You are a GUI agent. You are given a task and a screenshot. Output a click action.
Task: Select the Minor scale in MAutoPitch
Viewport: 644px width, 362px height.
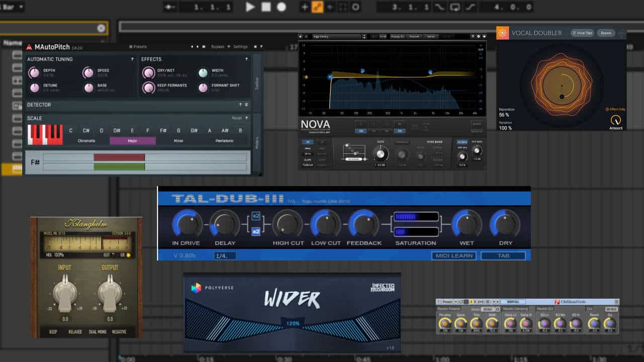tap(178, 141)
